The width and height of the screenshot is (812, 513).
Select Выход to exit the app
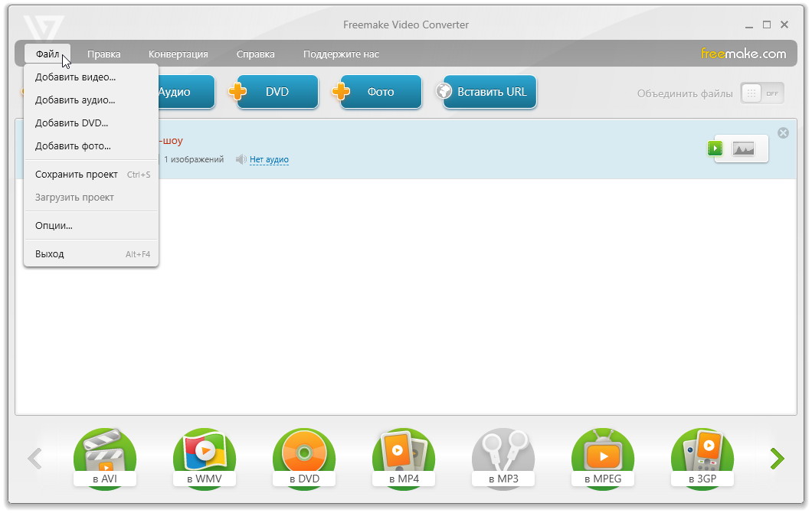click(91, 254)
